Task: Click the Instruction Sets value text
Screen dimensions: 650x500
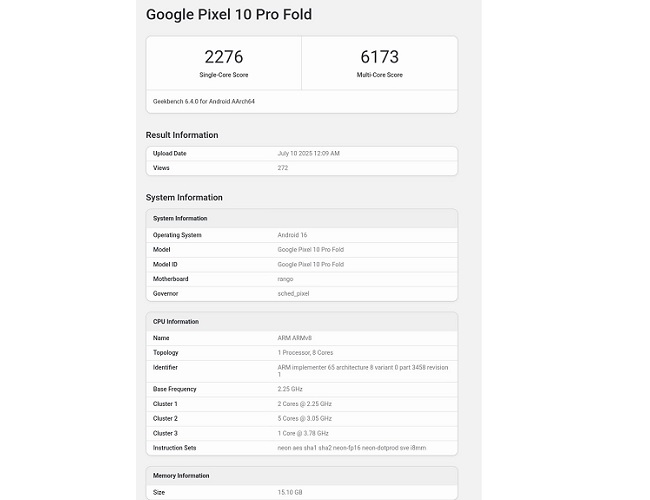Action: (352, 448)
